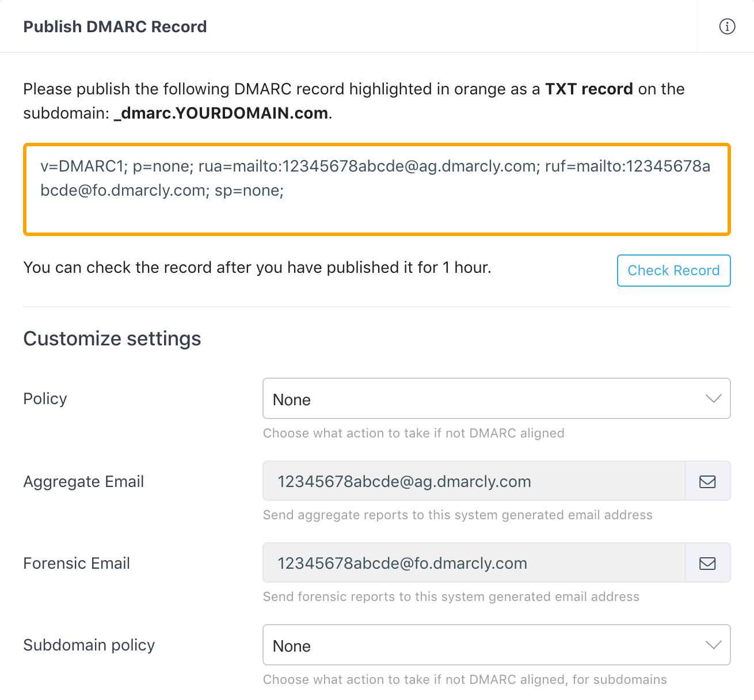Click the Policy label
This screenshot has height=700, width=754.
(45, 398)
